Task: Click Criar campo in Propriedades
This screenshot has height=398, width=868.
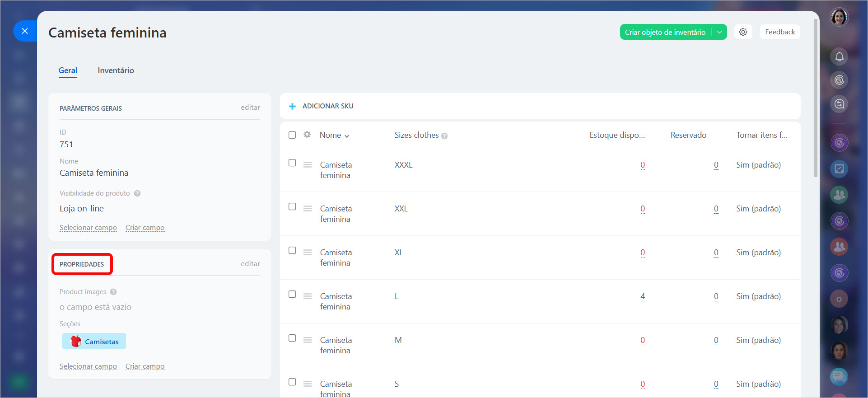Action: pos(145,366)
